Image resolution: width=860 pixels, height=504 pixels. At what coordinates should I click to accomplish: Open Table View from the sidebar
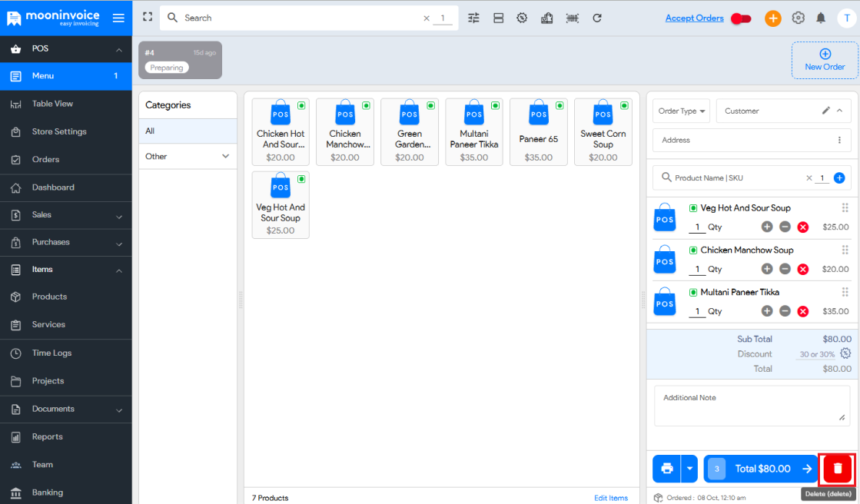(52, 104)
